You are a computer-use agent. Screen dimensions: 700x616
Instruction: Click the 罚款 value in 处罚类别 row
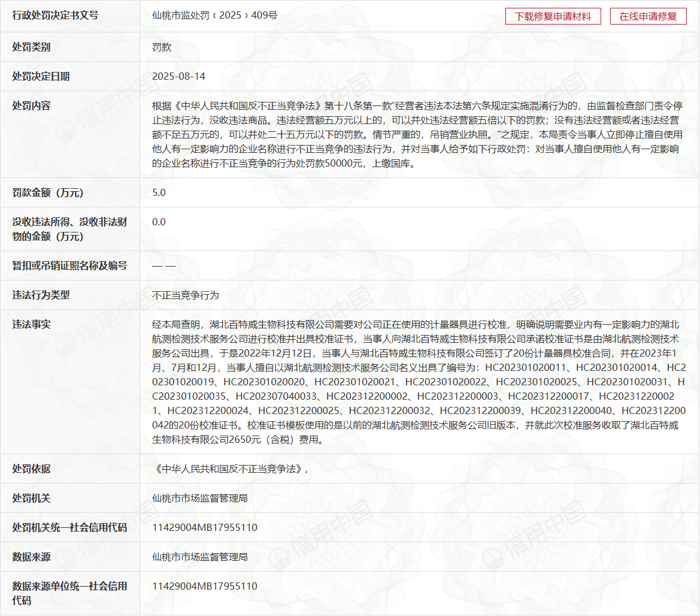click(x=162, y=47)
